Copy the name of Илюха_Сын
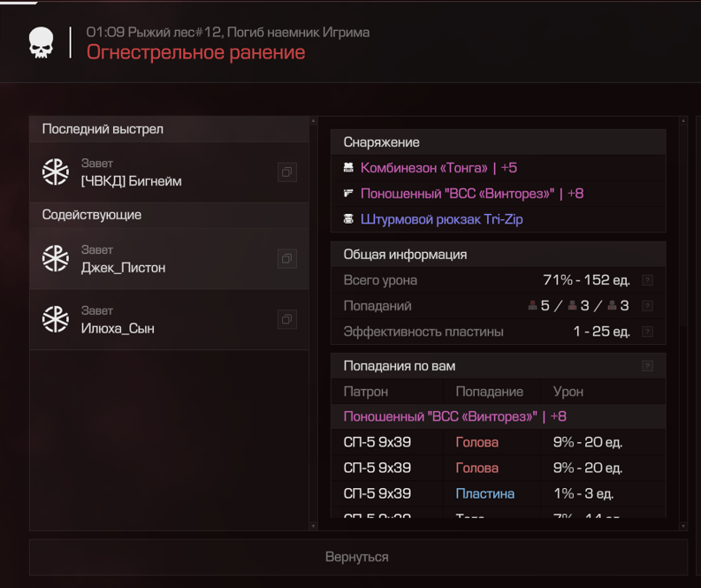Image resolution: width=701 pixels, height=588 pixels. click(287, 319)
